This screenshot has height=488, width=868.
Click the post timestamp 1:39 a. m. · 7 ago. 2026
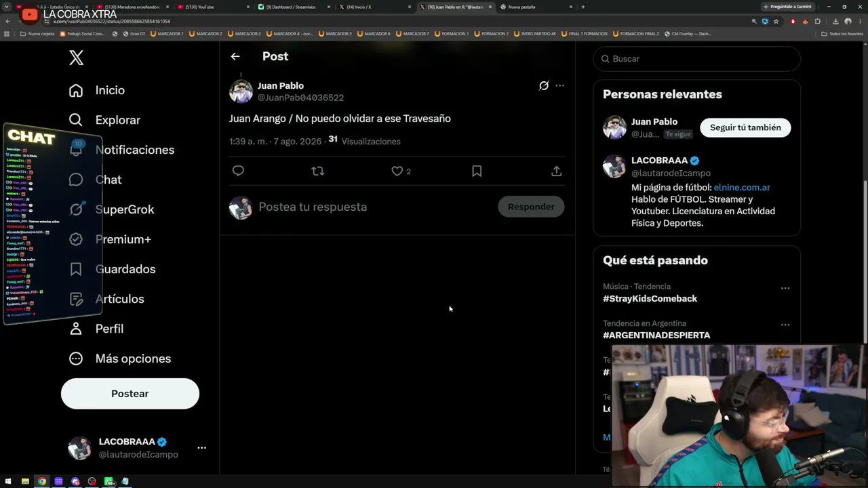point(275,142)
